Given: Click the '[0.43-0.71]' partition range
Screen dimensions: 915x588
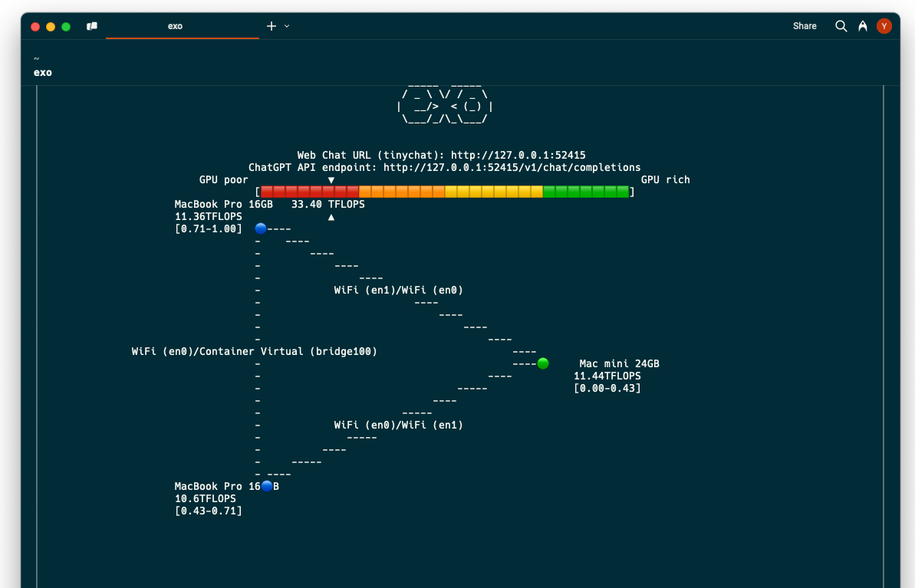Looking at the screenshot, I should click(x=209, y=511).
